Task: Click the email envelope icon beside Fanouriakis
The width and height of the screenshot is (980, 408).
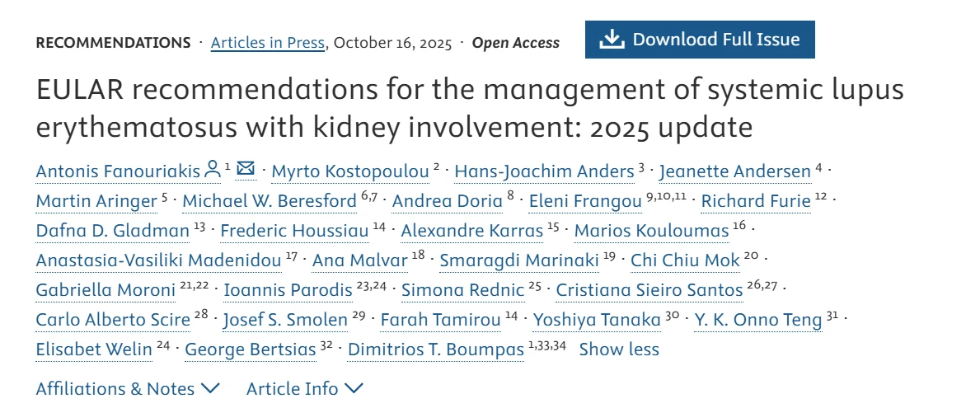Action: pos(246,170)
